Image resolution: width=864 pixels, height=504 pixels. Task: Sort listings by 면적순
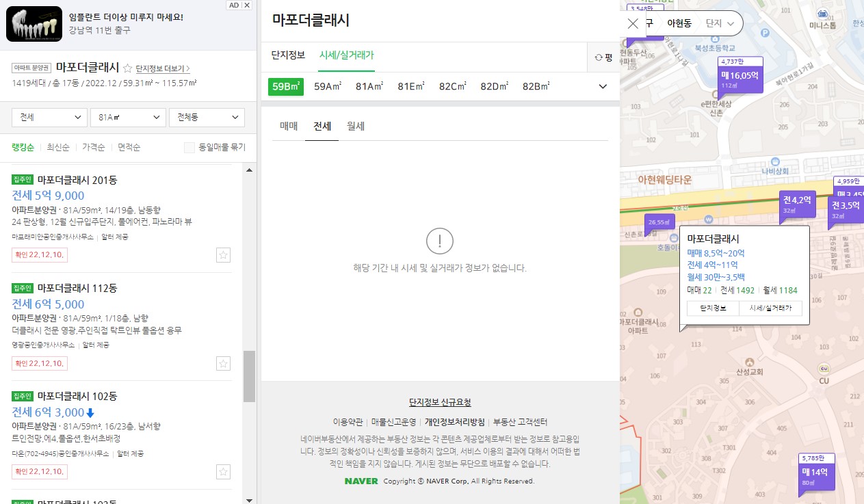coord(129,147)
